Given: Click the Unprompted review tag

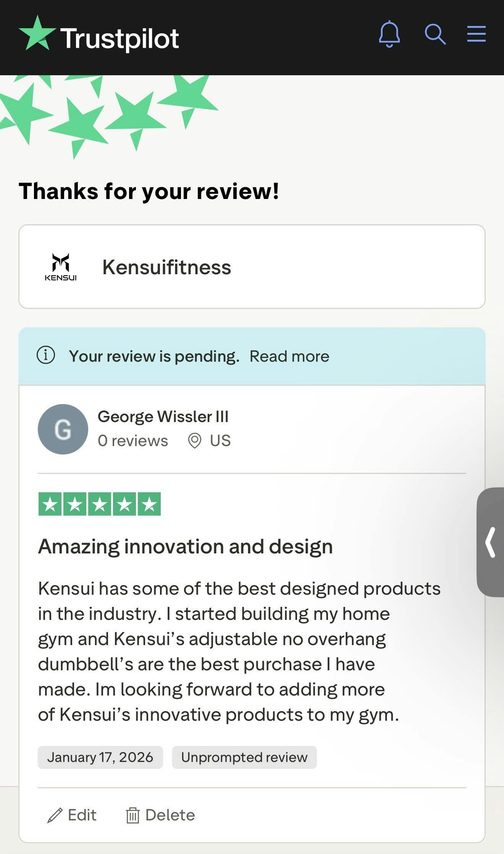Looking at the screenshot, I should pos(244,757).
